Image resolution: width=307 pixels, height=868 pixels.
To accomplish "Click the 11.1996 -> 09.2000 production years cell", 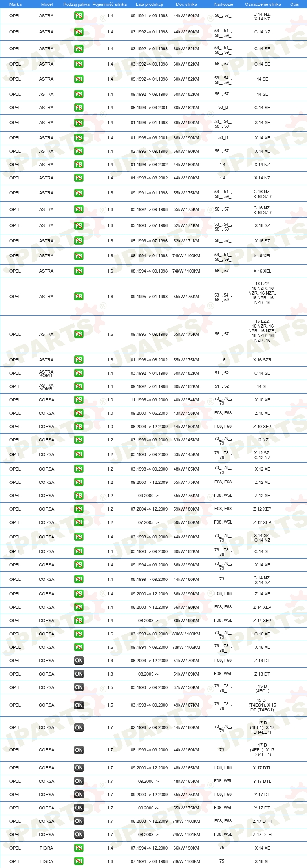I will click(149, 400).
